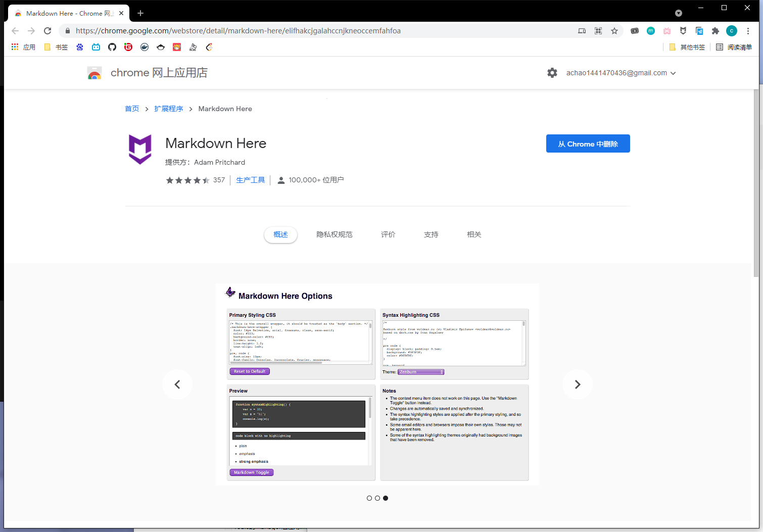Show next screenshot with right arrow
The height and width of the screenshot is (532, 763).
pyautogui.click(x=577, y=384)
